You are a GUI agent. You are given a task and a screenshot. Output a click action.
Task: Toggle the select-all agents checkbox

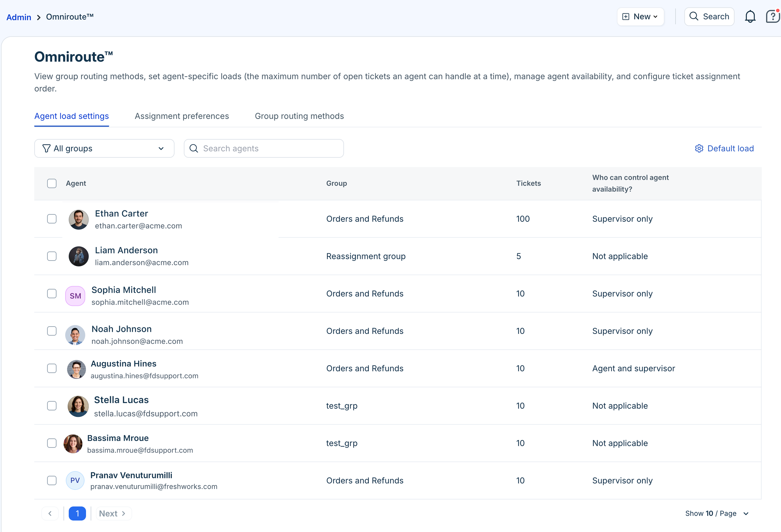(52, 183)
